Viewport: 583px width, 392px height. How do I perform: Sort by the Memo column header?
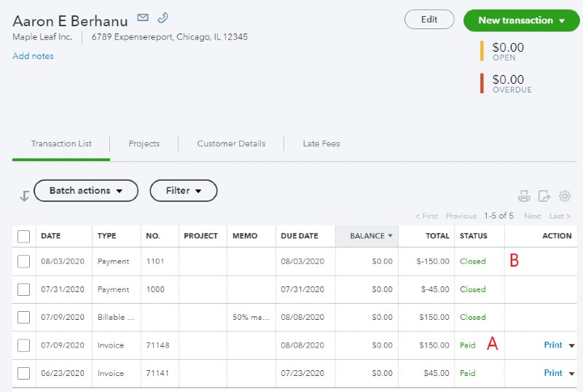[x=245, y=236]
